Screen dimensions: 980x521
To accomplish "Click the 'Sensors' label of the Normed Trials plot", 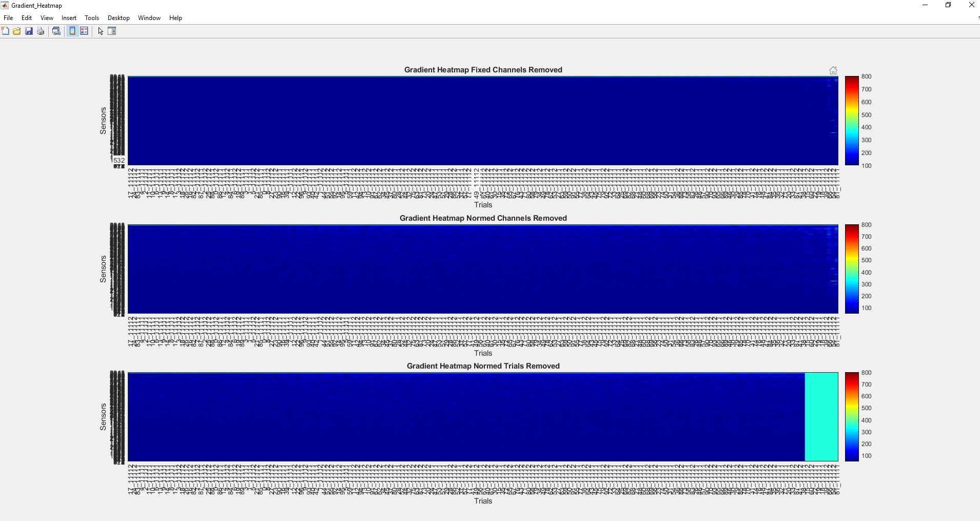I will [103, 417].
